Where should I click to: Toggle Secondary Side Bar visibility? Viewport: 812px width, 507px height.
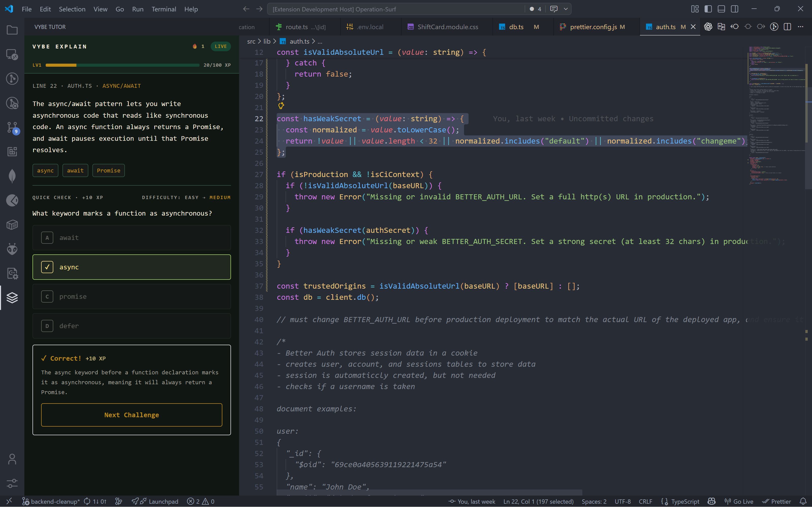pos(735,9)
